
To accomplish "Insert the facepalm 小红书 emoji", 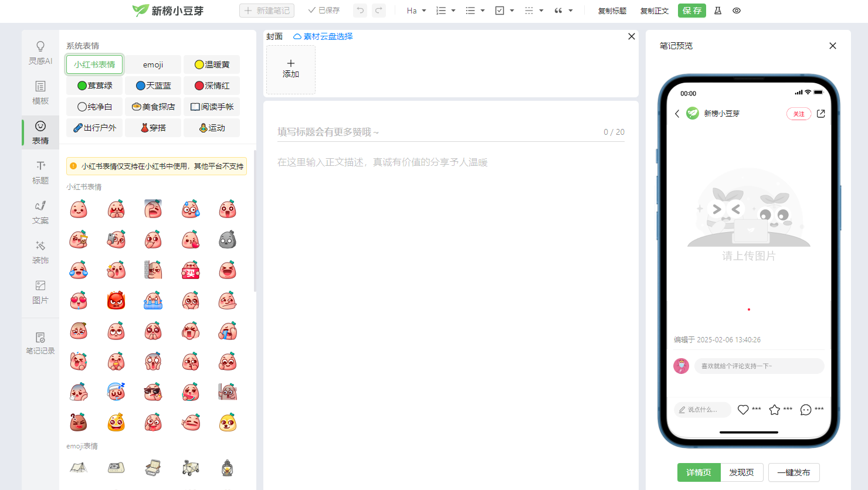I will (x=153, y=209).
